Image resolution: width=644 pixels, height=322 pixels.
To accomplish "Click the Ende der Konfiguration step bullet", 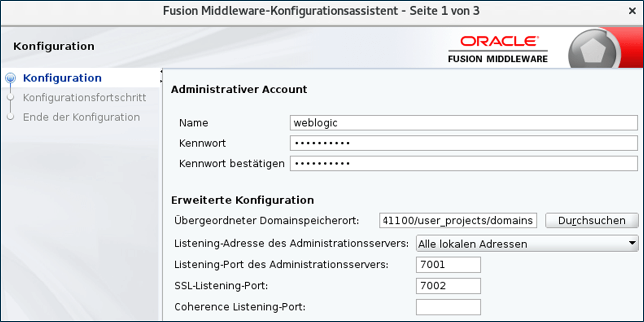I will coord(10,117).
